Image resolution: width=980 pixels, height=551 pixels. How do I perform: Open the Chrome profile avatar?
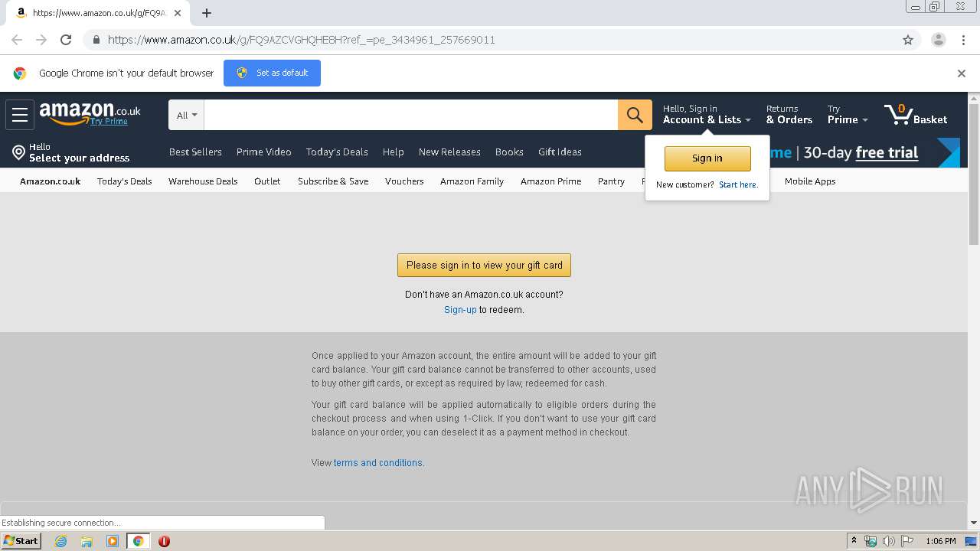point(938,40)
